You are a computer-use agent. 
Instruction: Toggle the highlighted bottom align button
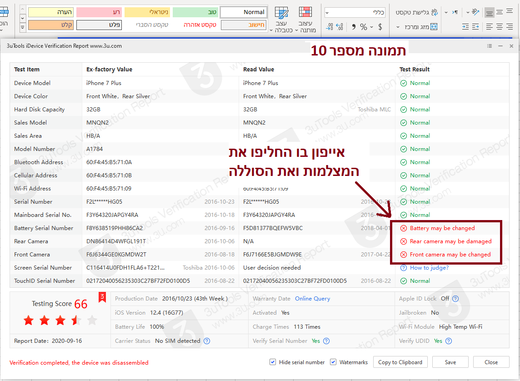click(489, 12)
